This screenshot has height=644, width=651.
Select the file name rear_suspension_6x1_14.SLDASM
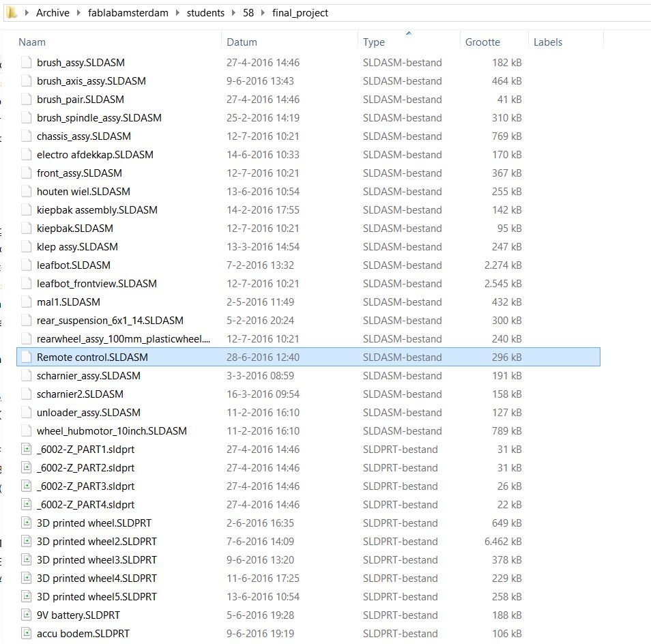point(110,321)
